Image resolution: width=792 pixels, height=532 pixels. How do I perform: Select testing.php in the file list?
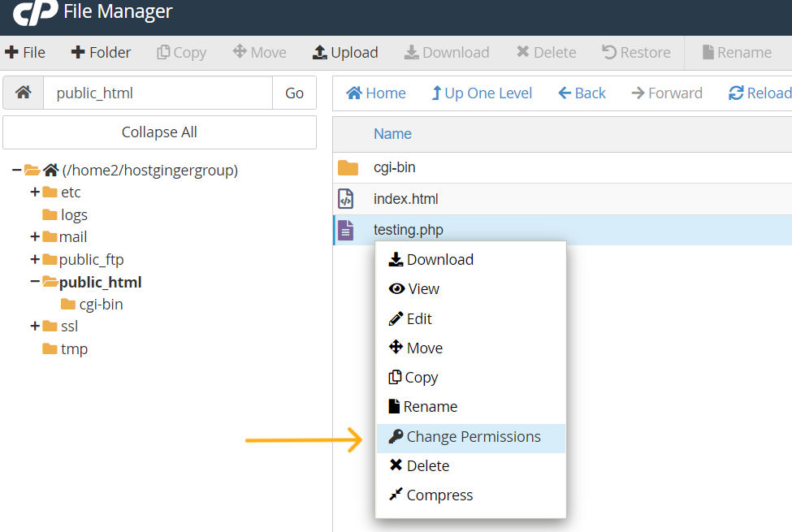tap(408, 230)
